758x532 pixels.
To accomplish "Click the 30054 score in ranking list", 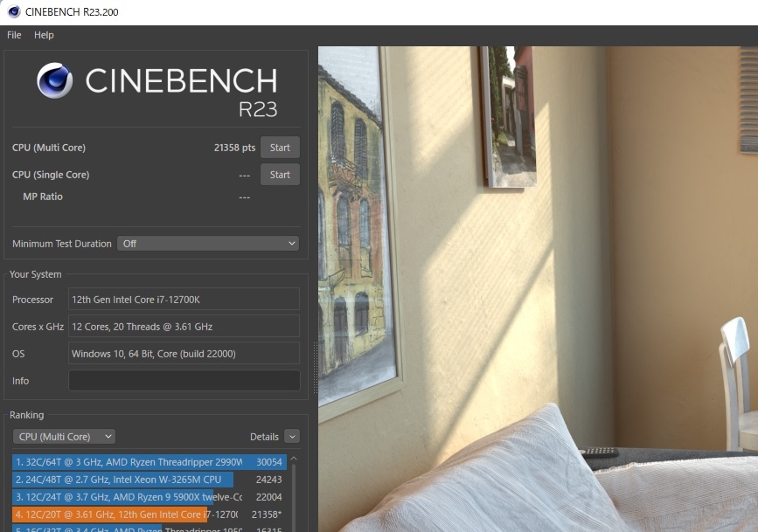I will pos(268,462).
